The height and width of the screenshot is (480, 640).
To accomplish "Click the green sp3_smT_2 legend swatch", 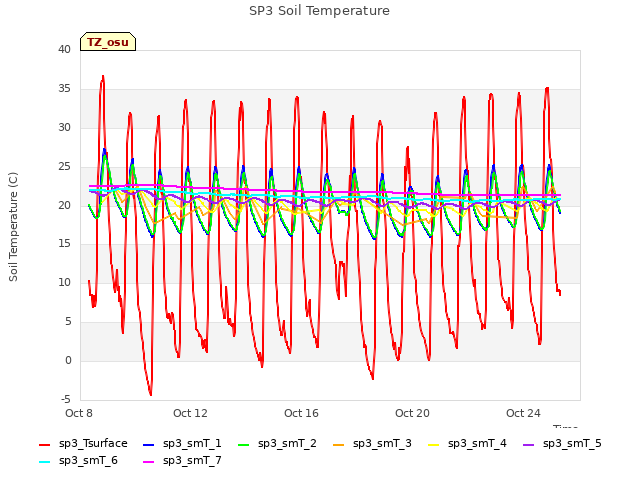I will [x=244, y=444].
